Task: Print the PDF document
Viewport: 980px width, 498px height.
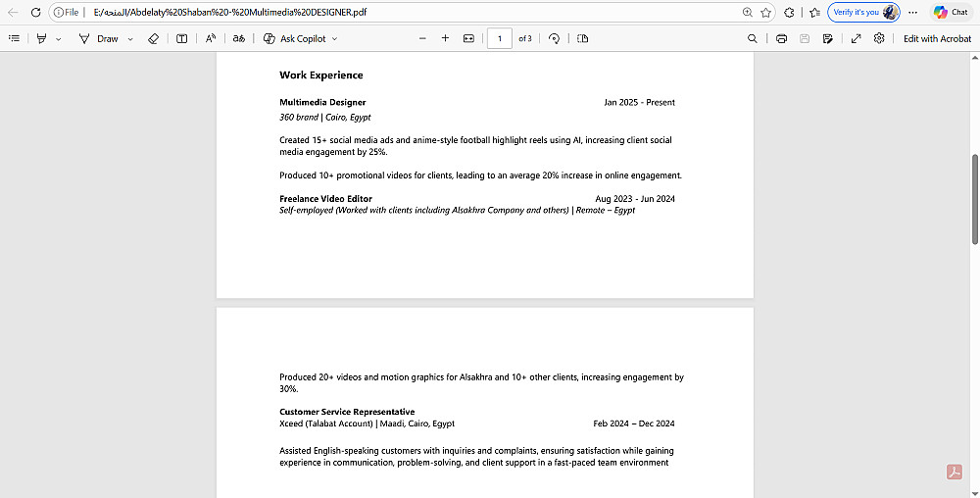Action: (x=781, y=39)
